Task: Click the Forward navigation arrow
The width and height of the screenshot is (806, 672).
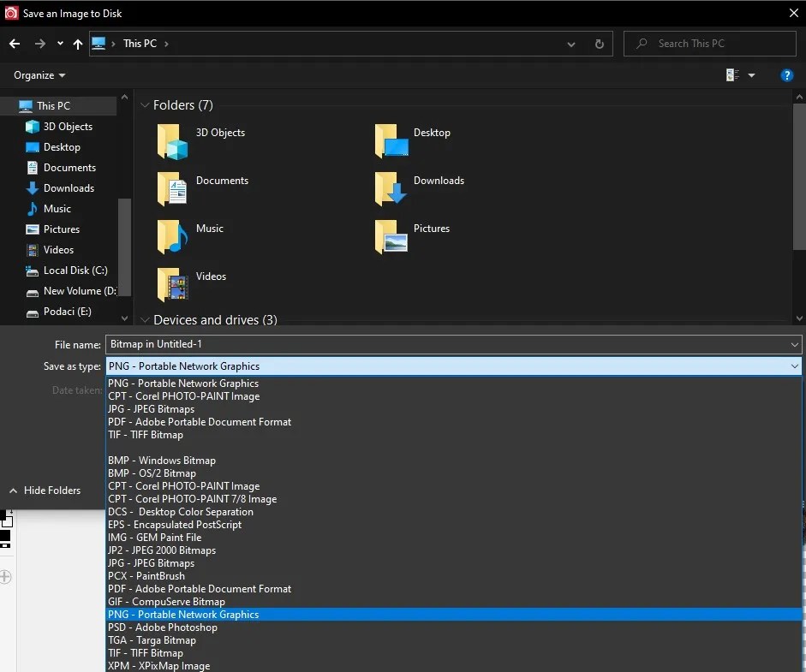Action: 40,44
